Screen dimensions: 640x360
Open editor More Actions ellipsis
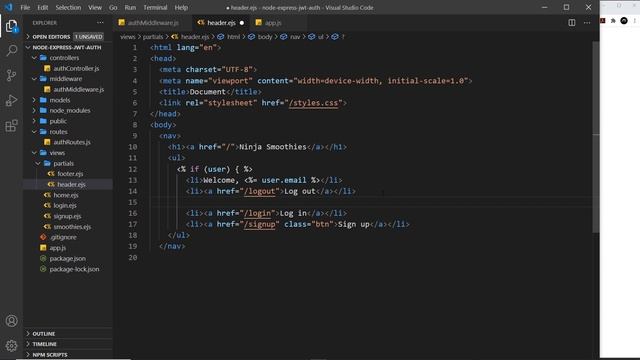(x=587, y=23)
